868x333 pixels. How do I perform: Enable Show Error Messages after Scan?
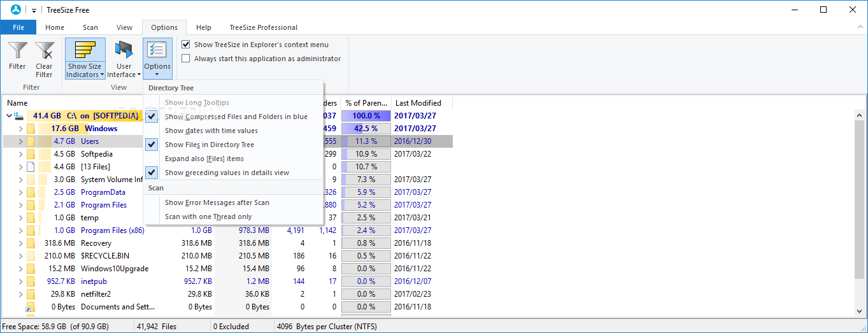pos(234,202)
